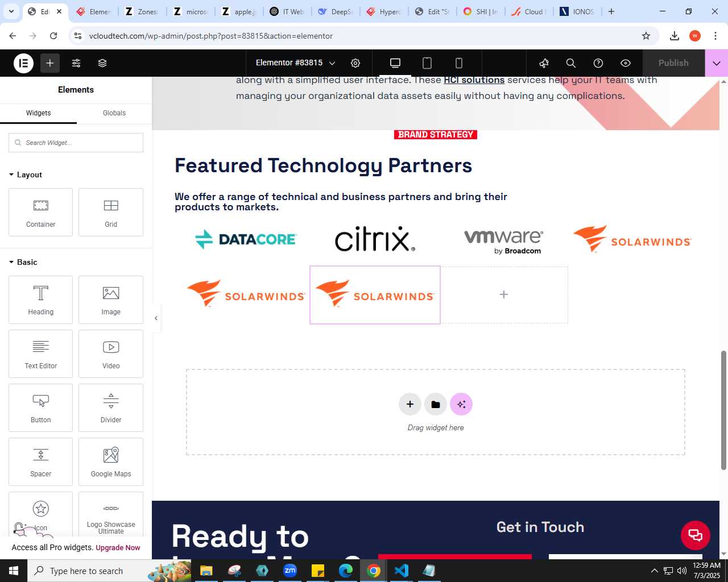Add a new container with the plus button
Screen dimensions: 728x582
410,404
